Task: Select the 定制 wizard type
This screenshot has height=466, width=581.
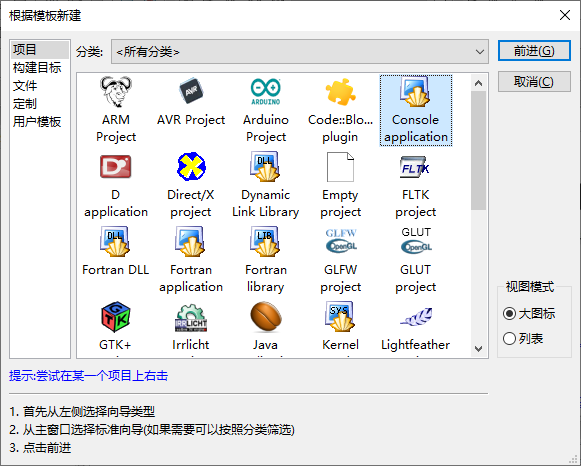Action: [40, 103]
